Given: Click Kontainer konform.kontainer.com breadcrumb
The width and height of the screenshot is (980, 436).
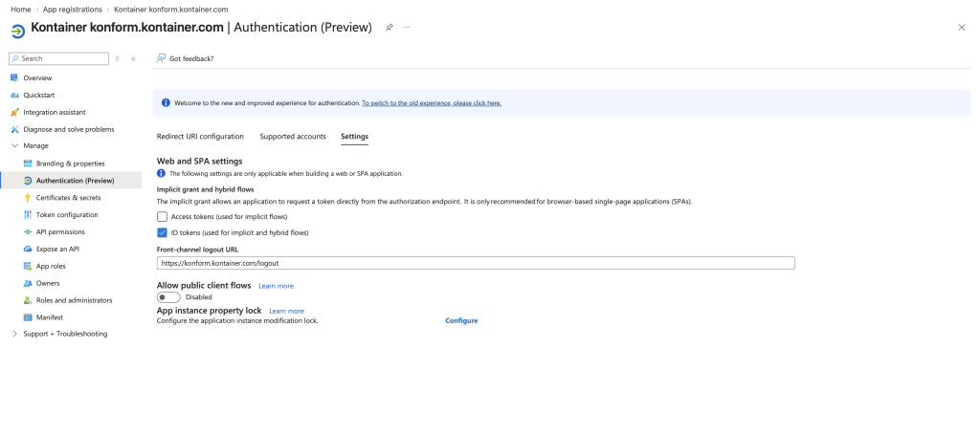Looking at the screenshot, I should (x=170, y=10).
